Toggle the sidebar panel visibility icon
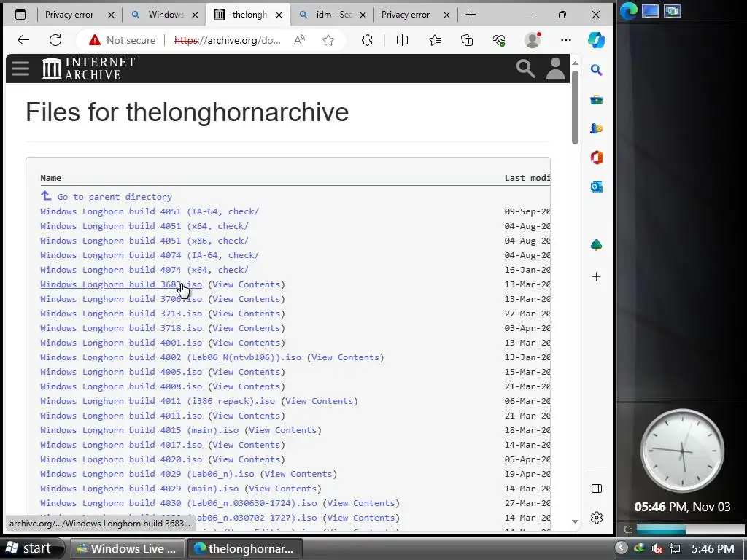Screen dimensions: 747x560 coord(597,489)
